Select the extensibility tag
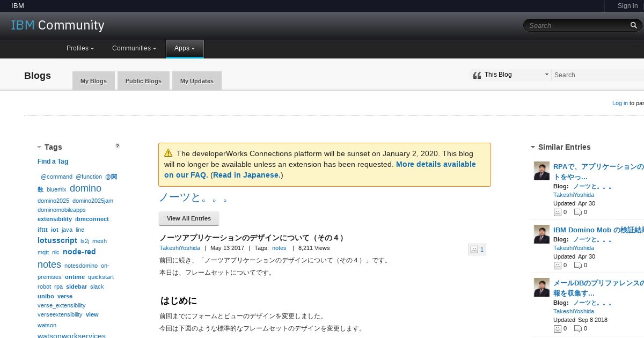The image size is (644, 338). pyautogui.click(x=55, y=219)
